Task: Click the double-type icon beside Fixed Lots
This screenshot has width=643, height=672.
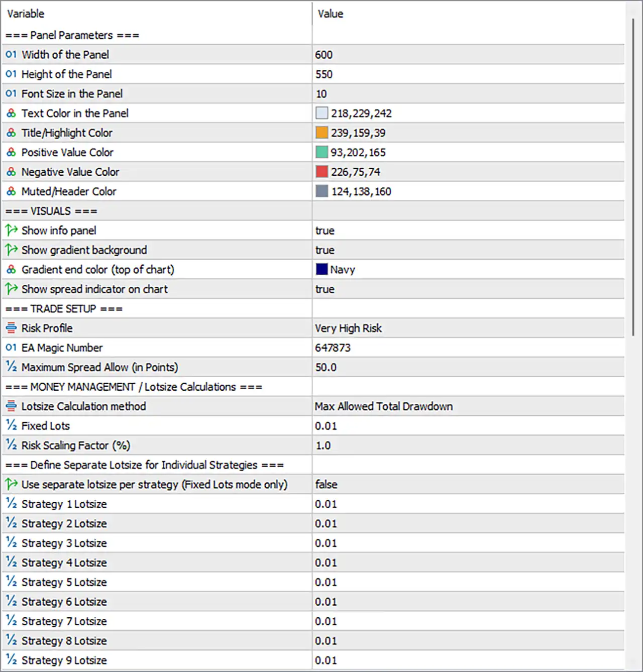Action: [x=11, y=425]
